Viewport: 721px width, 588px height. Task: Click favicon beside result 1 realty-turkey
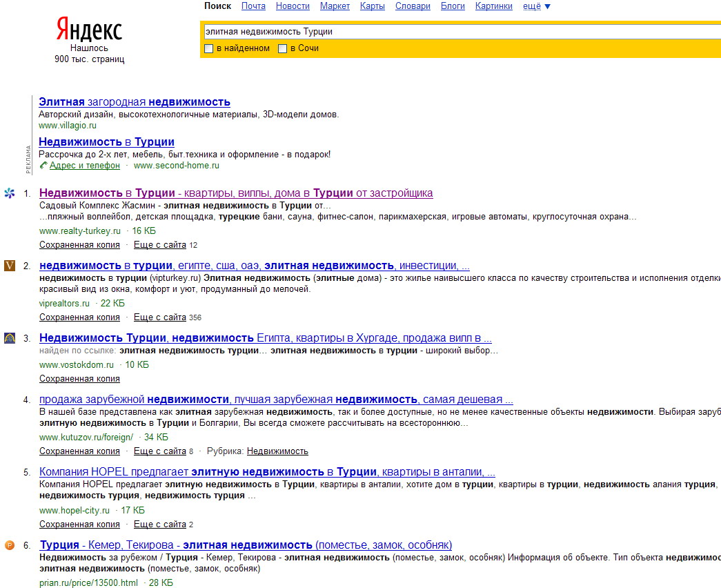tap(10, 193)
